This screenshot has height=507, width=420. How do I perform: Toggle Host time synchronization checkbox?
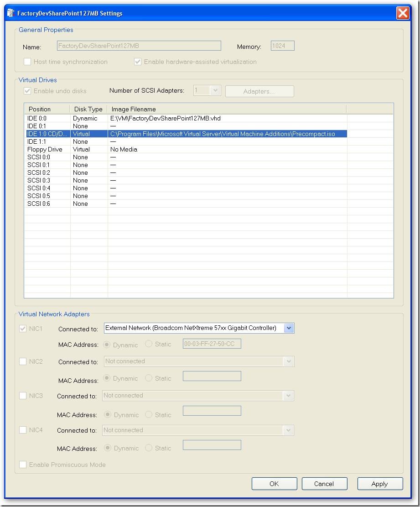(27, 62)
